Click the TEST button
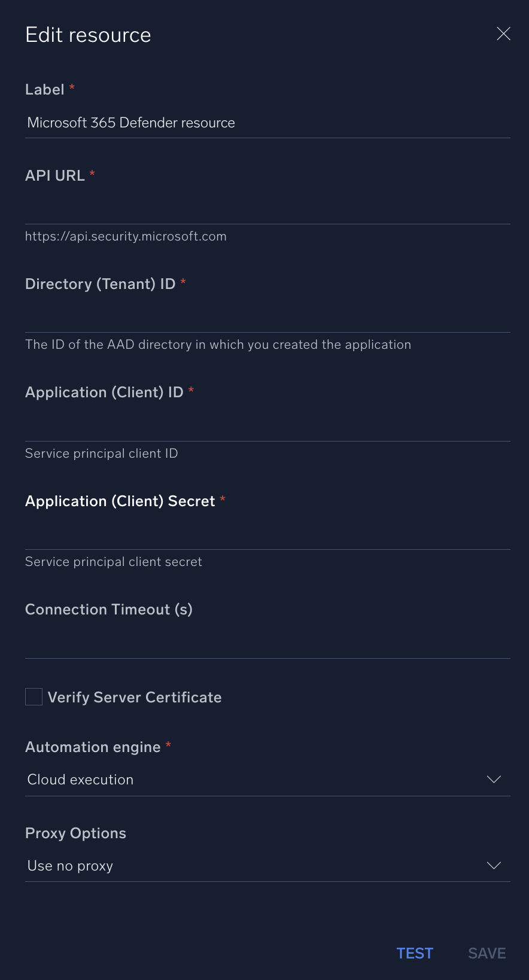The image size is (529, 980). [x=415, y=952]
